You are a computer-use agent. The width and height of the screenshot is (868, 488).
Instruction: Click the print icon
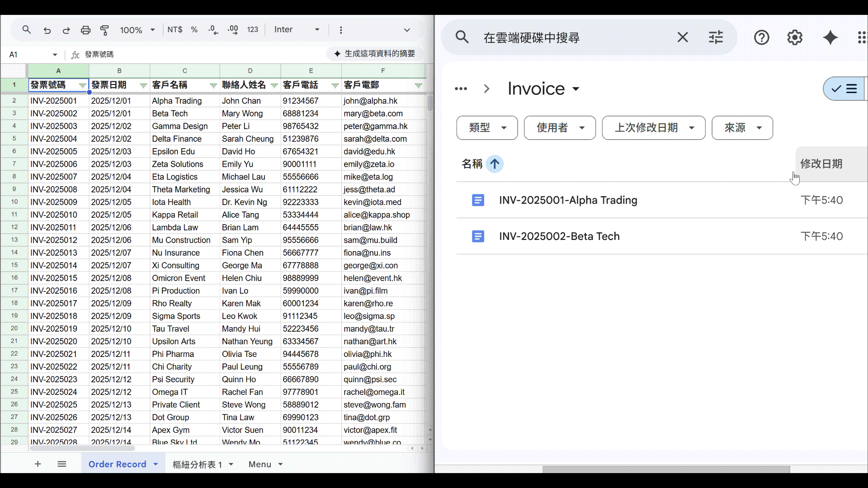tap(85, 30)
